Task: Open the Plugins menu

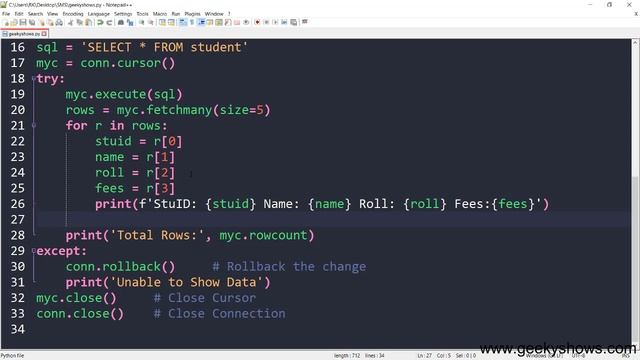Action: point(192,13)
